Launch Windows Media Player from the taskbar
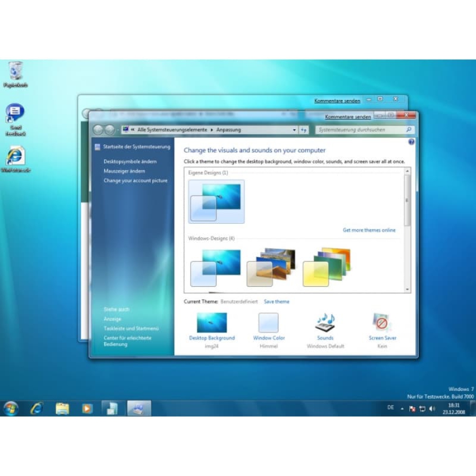Image resolution: width=476 pixels, height=476 pixels. (x=87, y=409)
